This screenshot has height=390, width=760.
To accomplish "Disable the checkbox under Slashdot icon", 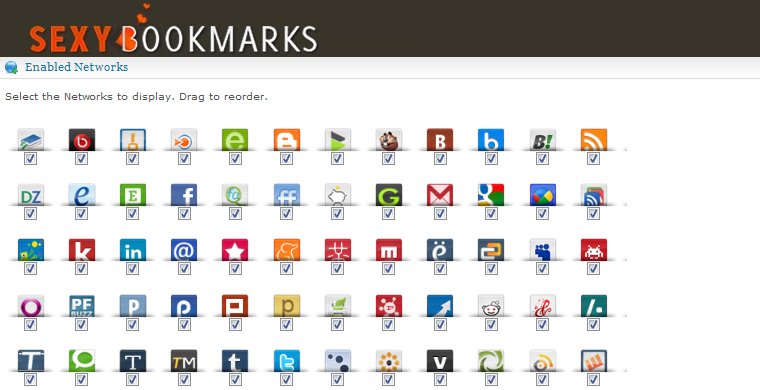I will click(x=594, y=325).
